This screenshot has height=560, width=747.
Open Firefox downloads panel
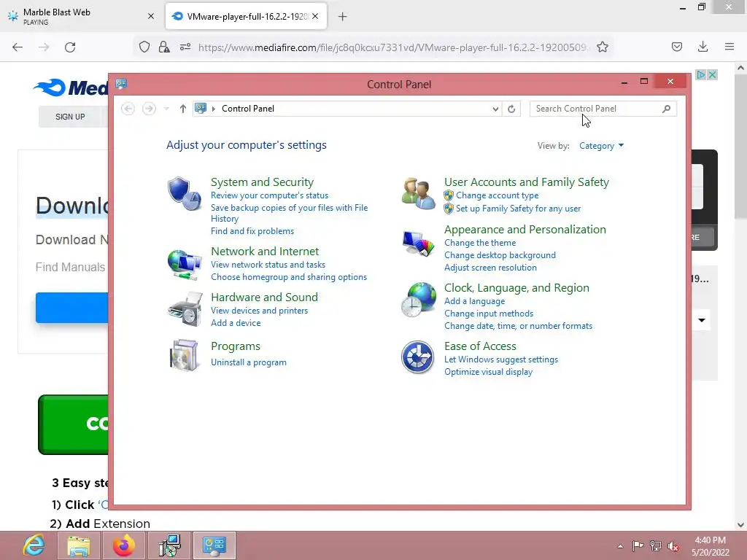click(703, 47)
